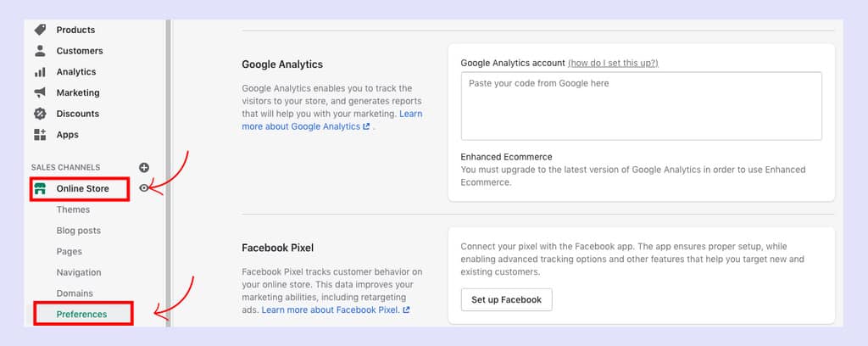
Task: Click the Online Store storefront icon
Action: click(40, 189)
